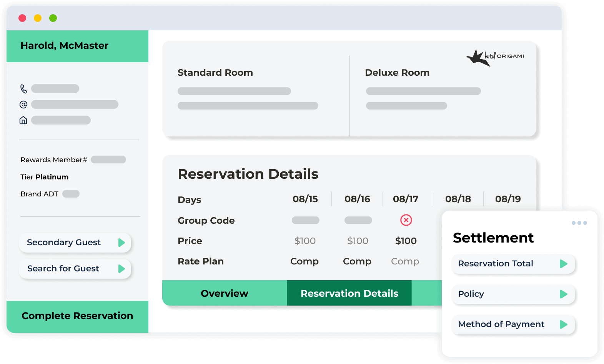This screenshot has height=364, width=604.
Task: Select the Deluxe Room option
Action: (x=397, y=73)
